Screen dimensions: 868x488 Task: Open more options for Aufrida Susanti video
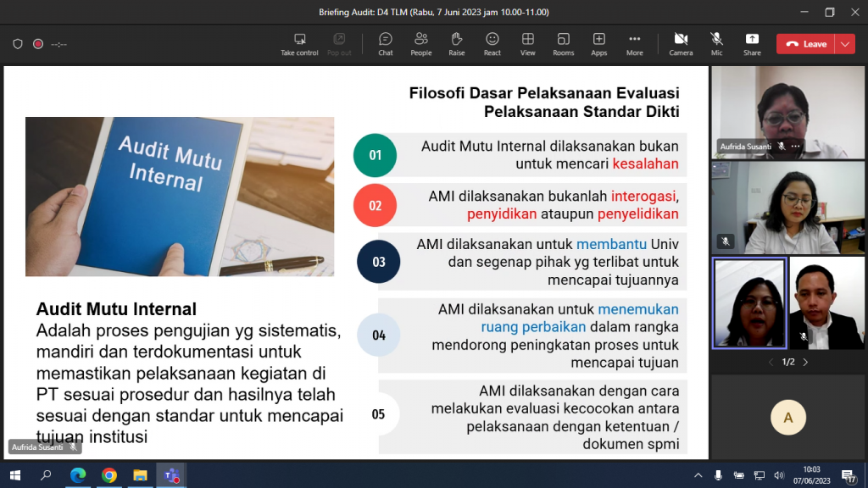point(795,147)
